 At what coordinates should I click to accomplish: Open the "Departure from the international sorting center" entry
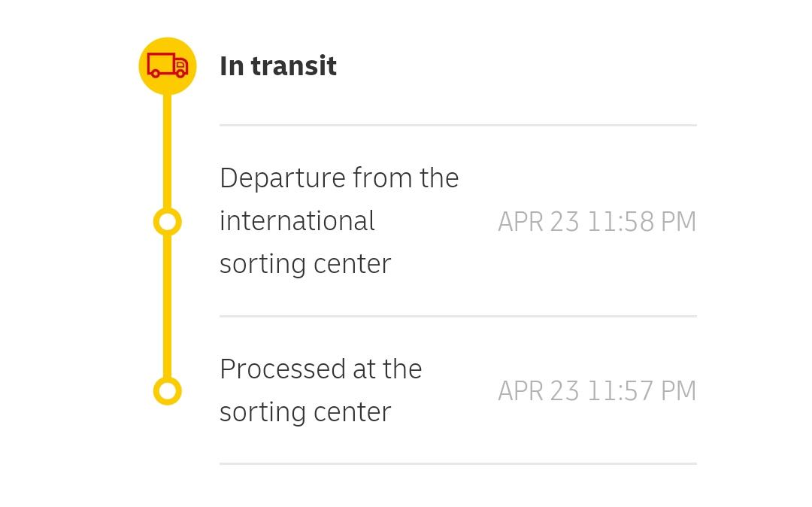tap(338, 221)
